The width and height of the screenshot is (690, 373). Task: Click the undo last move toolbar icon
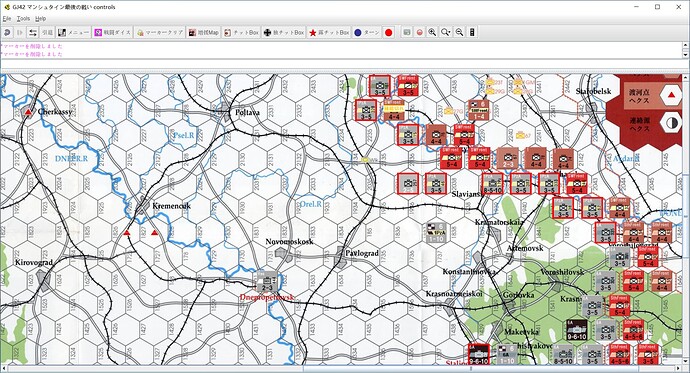[x=7, y=33]
